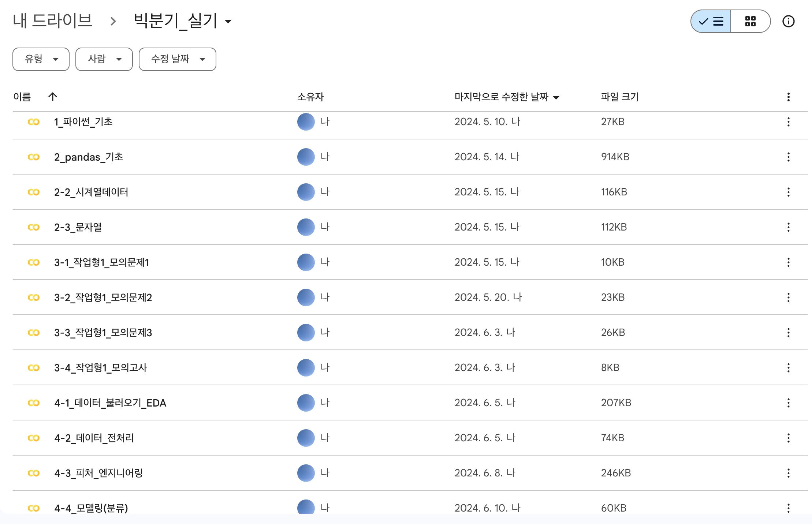Image resolution: width=812 pixels, height=524 pixels.
Task: Open more actions for 3-3_작업형1_모의문제3
Action: click(x=788, y=333)
